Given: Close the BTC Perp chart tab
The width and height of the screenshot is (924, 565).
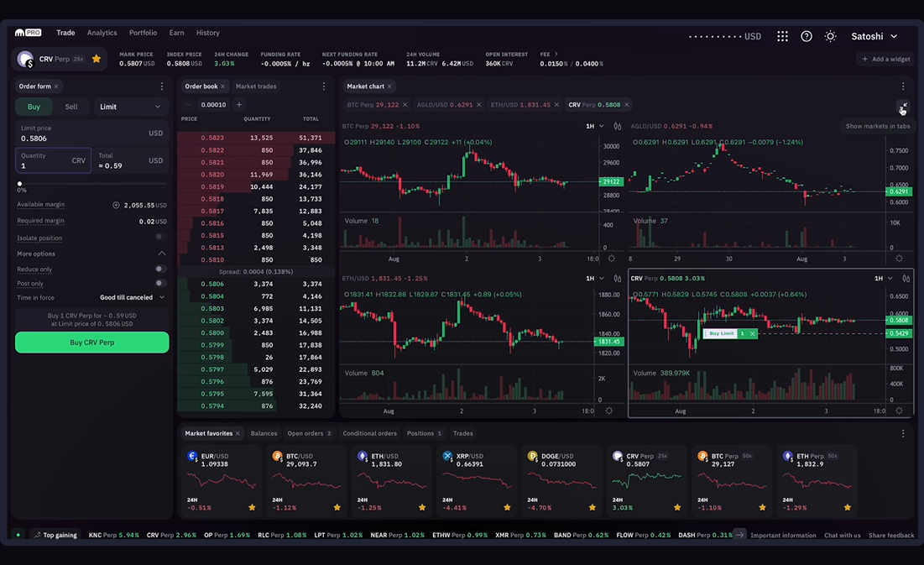Looking at the screenshot, I should click(405, 104).
